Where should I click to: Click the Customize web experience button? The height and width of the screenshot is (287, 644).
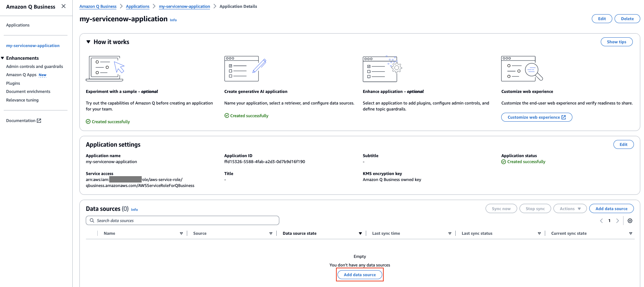tap(537, 117)
